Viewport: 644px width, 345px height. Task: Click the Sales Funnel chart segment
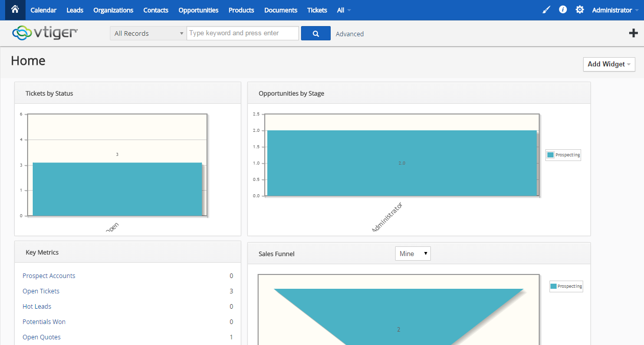(399, 317)
